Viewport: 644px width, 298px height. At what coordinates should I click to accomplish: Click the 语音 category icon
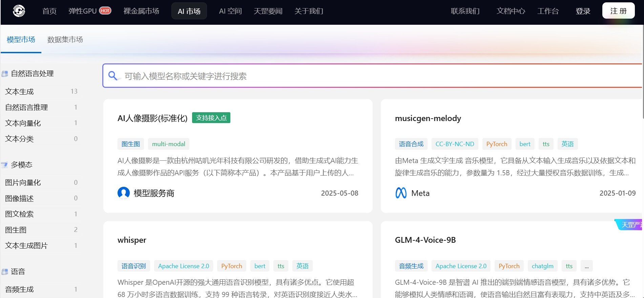click(x=5, y=272)
